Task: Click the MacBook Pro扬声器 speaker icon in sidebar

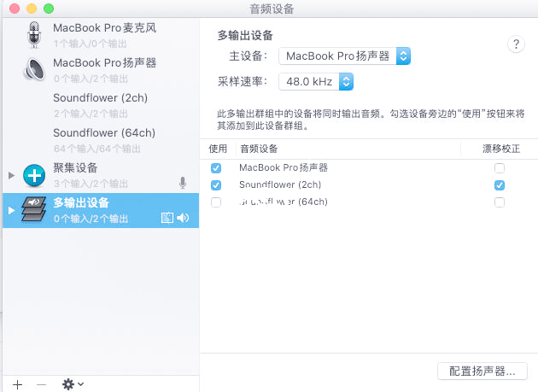Action: 34,70
